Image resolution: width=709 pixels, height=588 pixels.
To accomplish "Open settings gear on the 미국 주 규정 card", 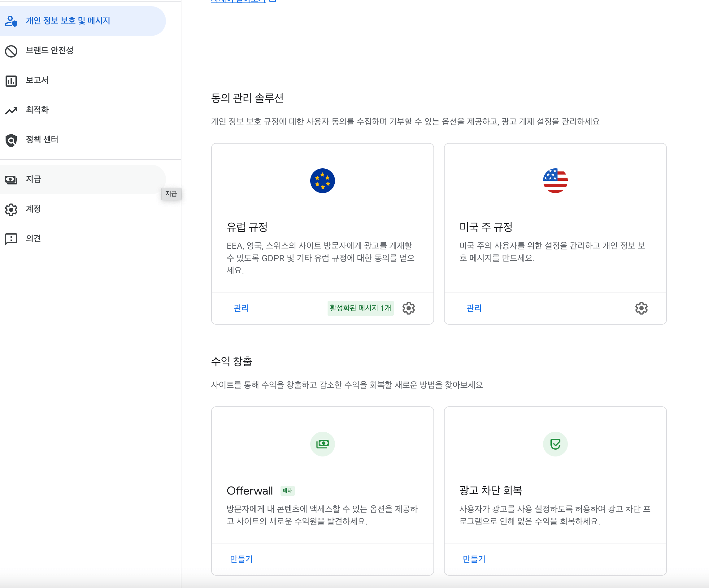I will pos(641,308).
